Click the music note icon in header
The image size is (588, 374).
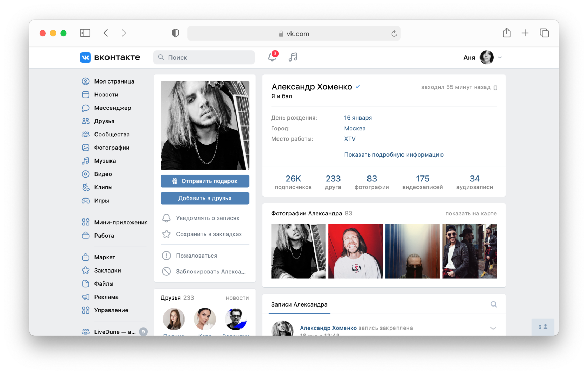pos(293,57)
